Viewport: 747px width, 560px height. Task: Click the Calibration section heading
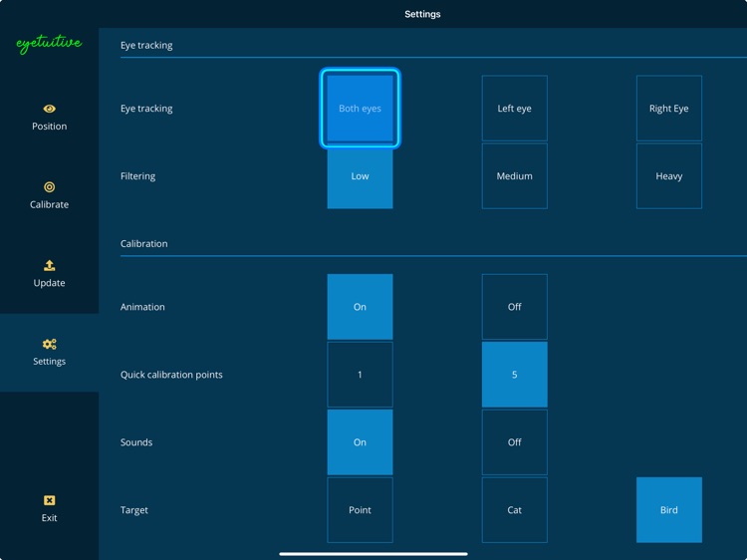point(143,243)
